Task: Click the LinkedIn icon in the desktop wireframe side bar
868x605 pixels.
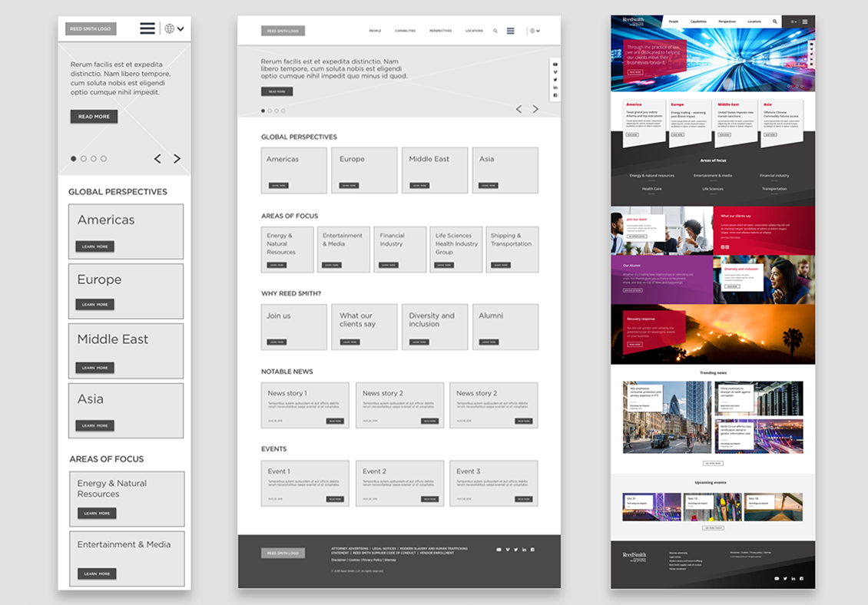Action: pyautogui.click(x=555, y=88)
